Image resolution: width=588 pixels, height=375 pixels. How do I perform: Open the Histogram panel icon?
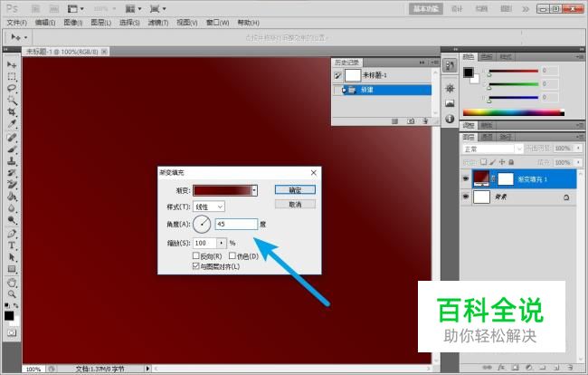(450, 103)
